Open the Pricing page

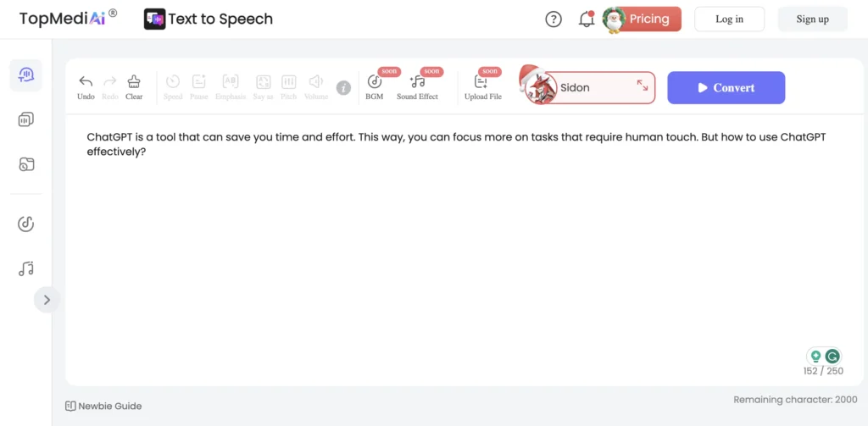pyautogui.click(x=648, y=19)
